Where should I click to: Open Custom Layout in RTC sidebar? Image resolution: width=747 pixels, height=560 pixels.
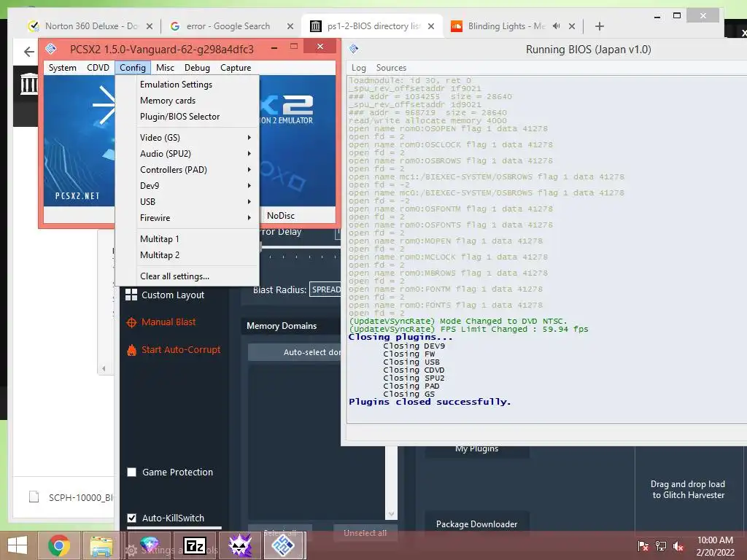click(x=172, y=295)
